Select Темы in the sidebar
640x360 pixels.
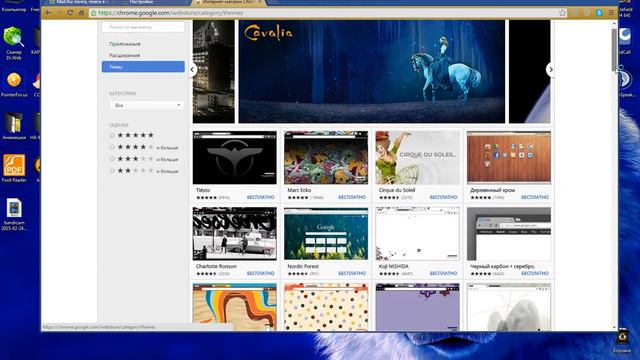click(143, 67)
